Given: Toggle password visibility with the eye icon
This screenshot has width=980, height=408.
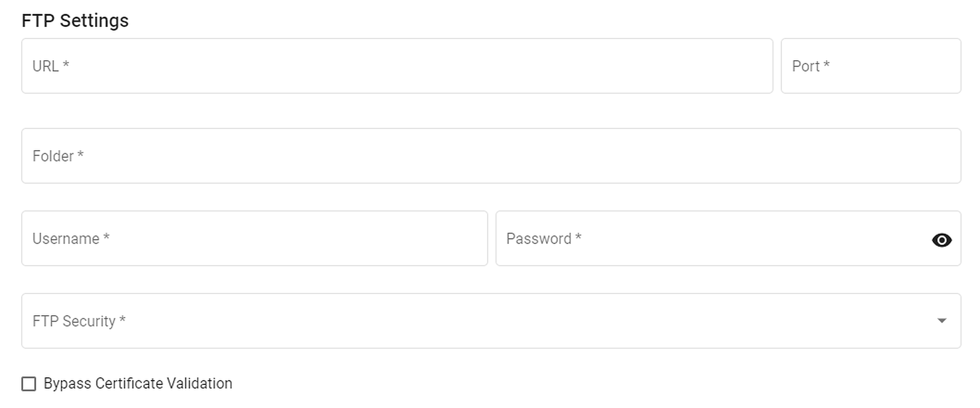Looking at the screenshot, I should point(942,240).
